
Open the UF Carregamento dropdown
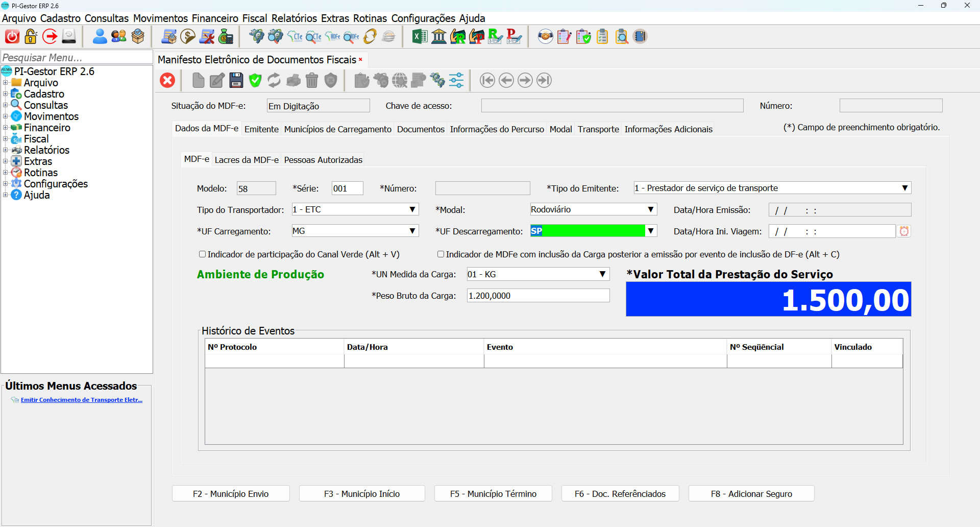[x=412, y=231]
